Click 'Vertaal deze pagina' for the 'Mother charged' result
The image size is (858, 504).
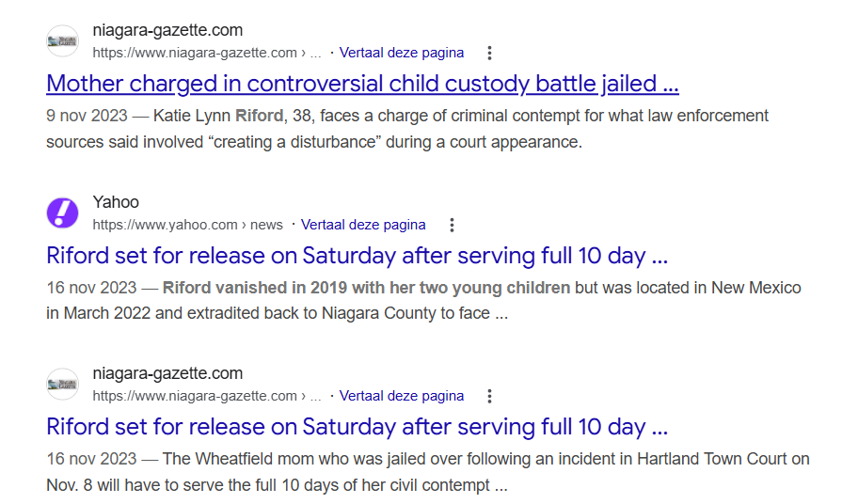pos(402,53)
